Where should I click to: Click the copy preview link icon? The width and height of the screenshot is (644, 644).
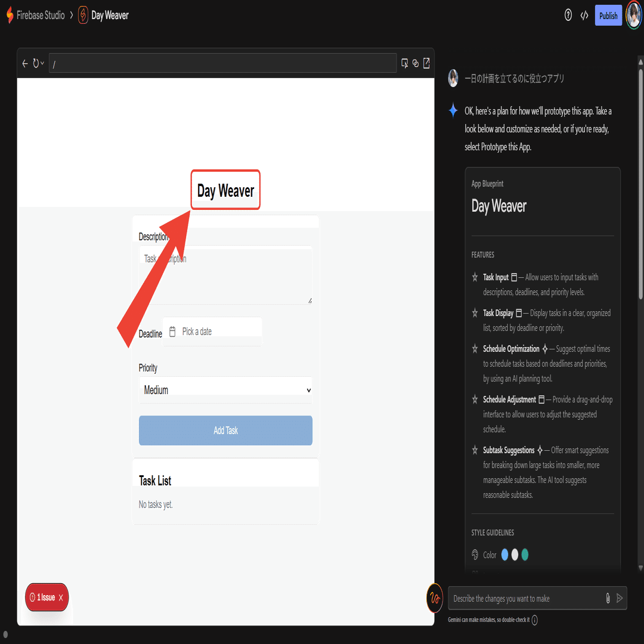coord(416,63)
